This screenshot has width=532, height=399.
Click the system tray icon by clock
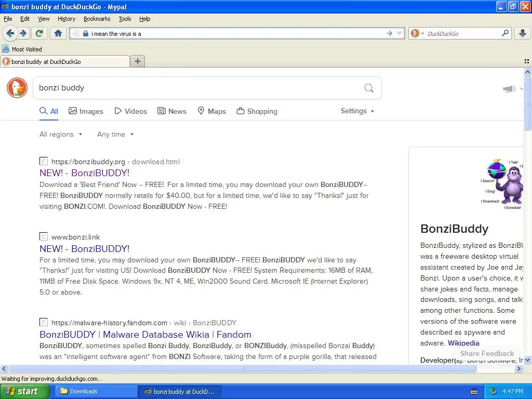493,391
